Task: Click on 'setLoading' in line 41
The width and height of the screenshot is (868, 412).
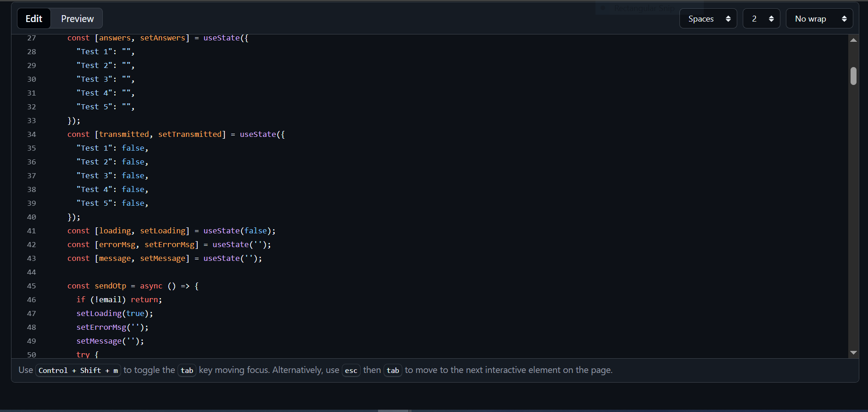Action: tap(162, 231)
